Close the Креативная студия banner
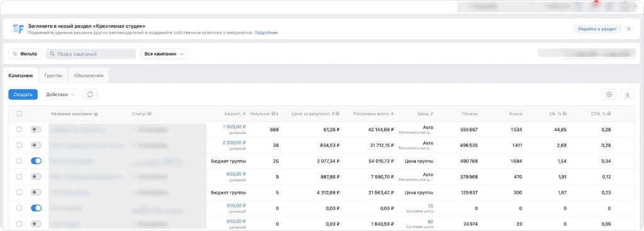644x231 pixels. [x=629, y=29]
